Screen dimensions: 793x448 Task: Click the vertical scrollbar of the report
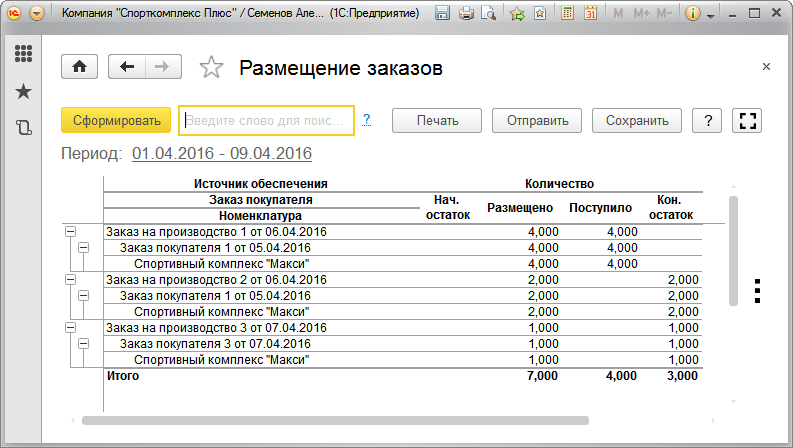point(733,251)
